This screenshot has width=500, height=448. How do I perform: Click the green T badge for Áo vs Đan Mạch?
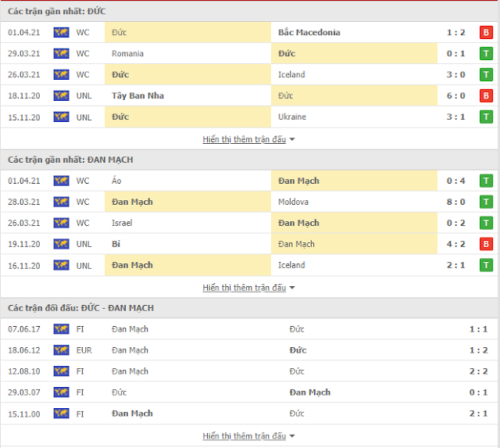(486, 181)
